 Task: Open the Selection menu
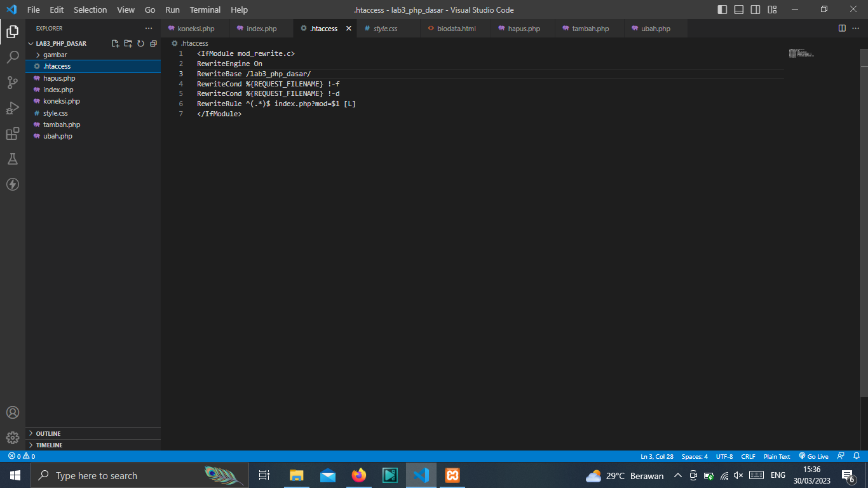90,10
